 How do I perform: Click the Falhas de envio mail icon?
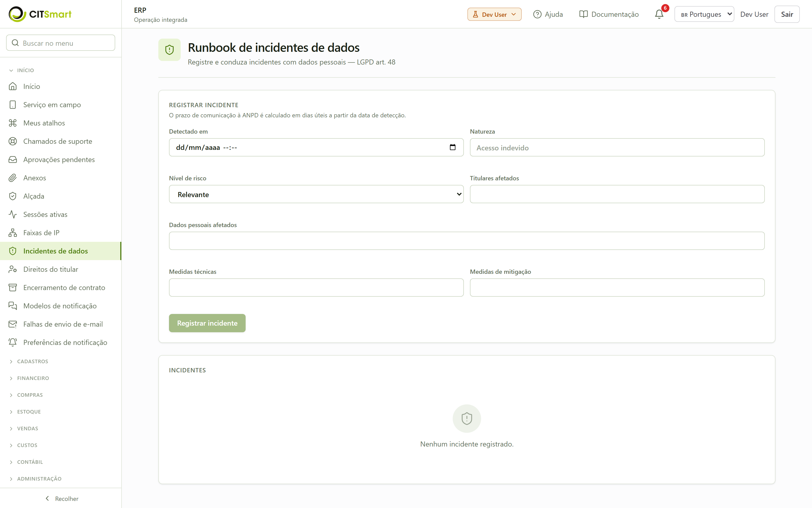(x=13, y=324)
